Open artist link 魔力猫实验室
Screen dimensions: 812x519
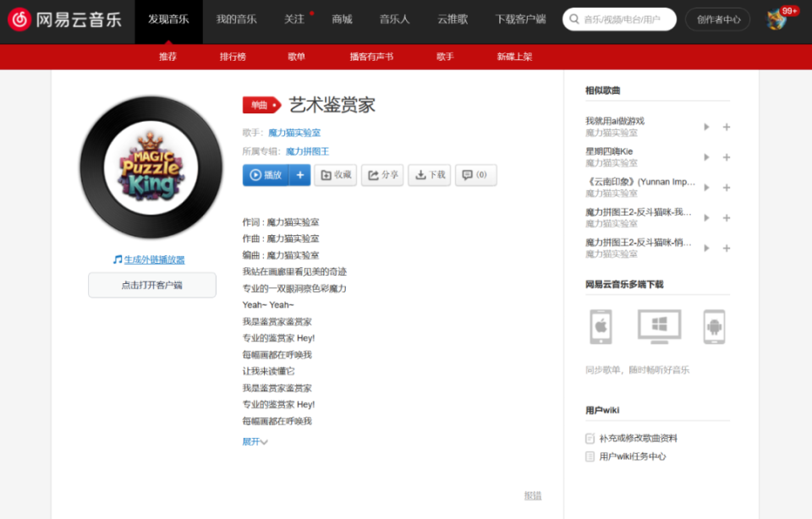[294, 133]
